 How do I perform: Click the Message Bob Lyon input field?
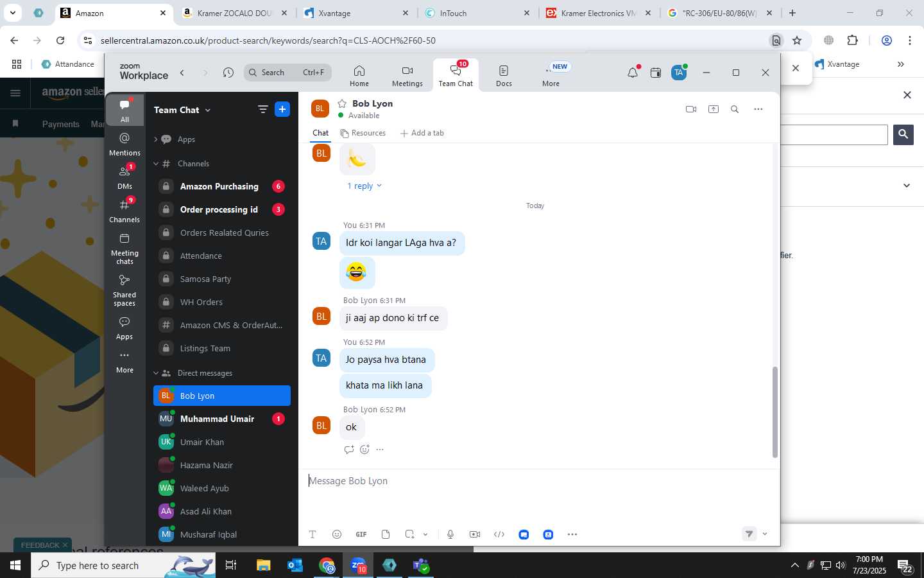(538, 481)
